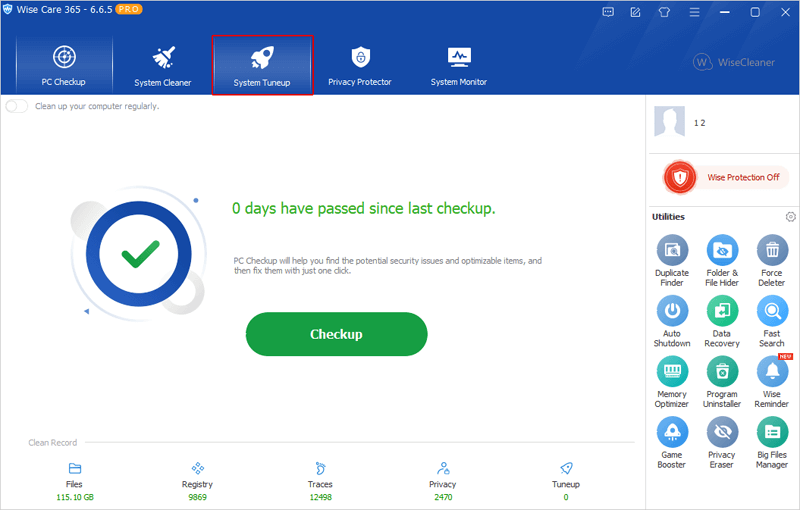Click the Traces clean record icon
The image size is (800, 510).
click(x=320, y=468)
